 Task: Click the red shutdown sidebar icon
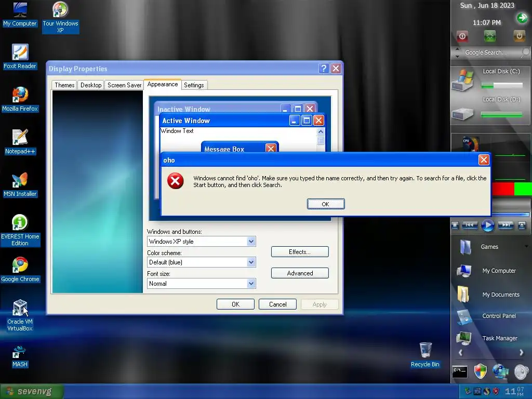tap(462, 36)
